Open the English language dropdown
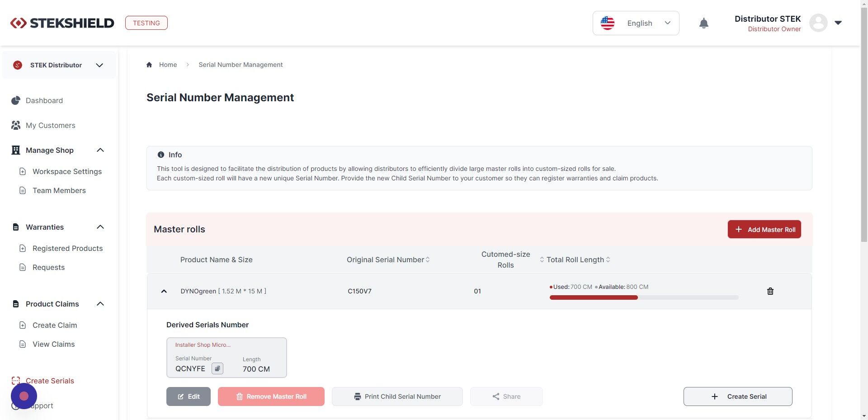 pyautogui.click(x=636, y=23)
